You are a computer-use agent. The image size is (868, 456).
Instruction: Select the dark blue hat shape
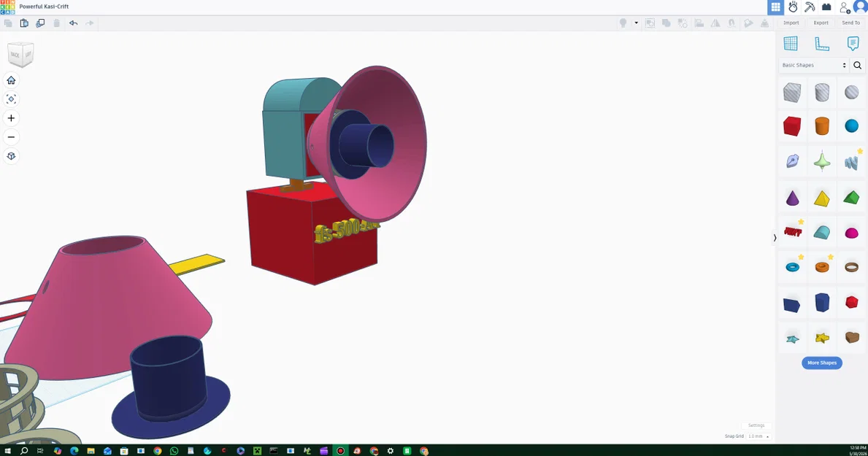(171, 387)
